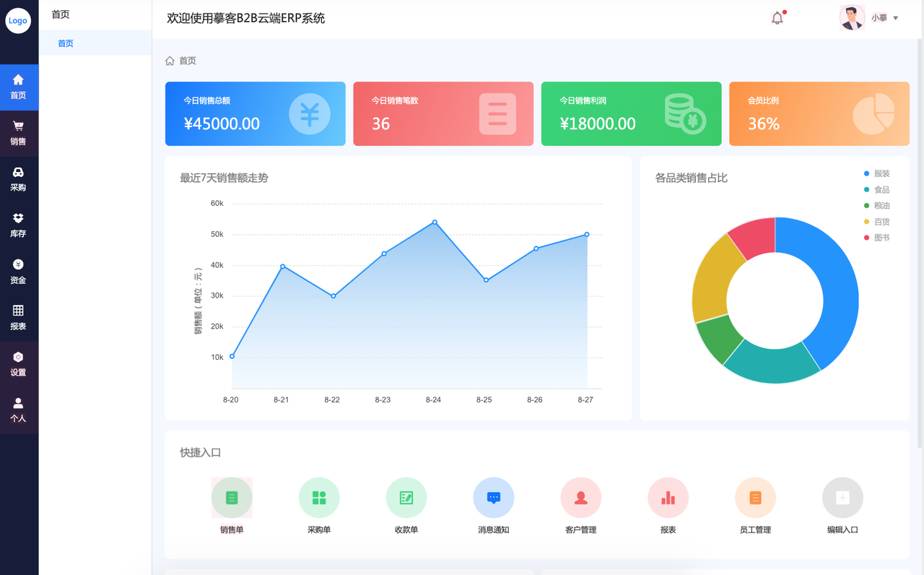
Task: Click the list icon on 今日销售笔数 card
Action: point(497,114)
